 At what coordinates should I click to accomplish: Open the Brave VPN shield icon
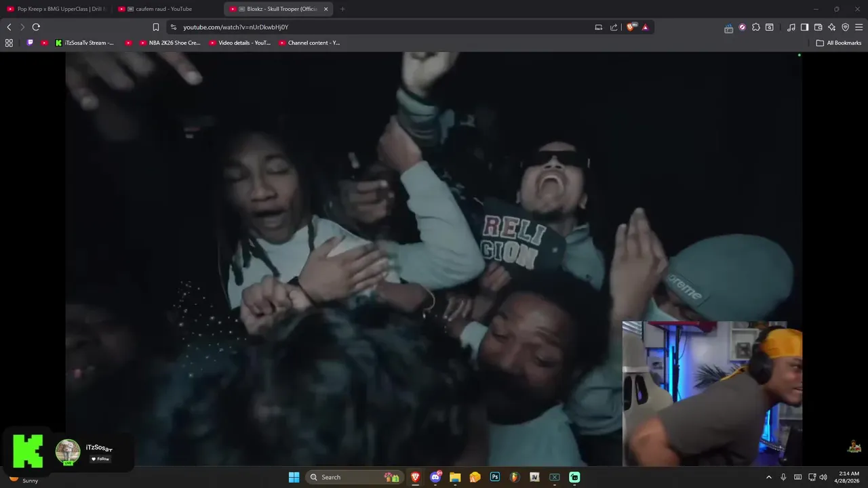[x=845, y=27]
